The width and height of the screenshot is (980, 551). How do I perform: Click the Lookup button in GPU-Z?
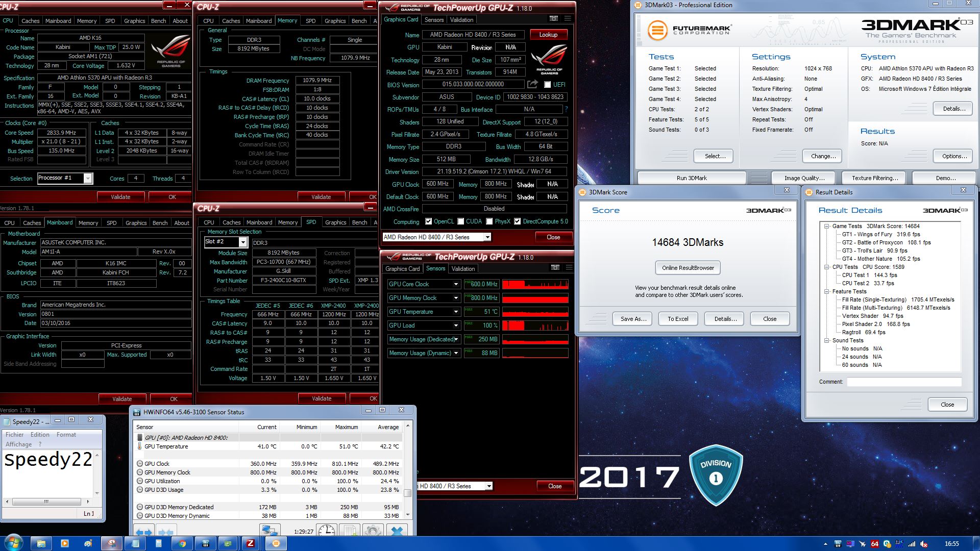pyautogui.click(x=548, y=35)
